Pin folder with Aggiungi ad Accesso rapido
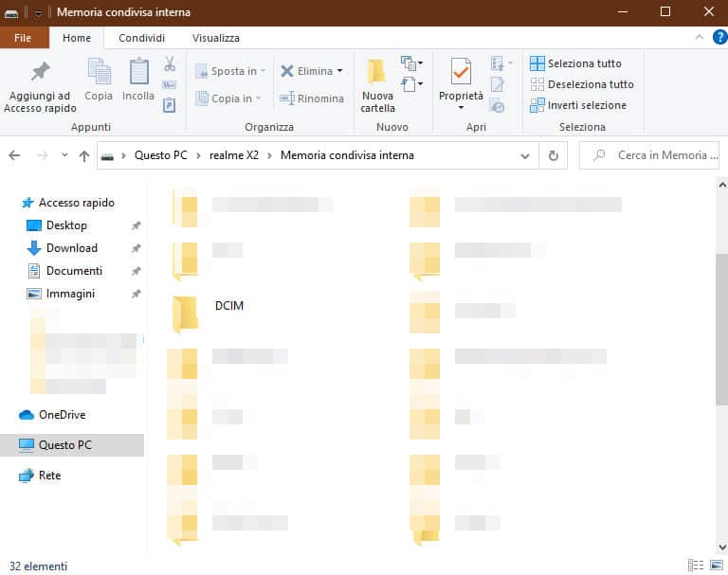The width and height of the screenshot is (728, 575). click(x=40, y=85)
